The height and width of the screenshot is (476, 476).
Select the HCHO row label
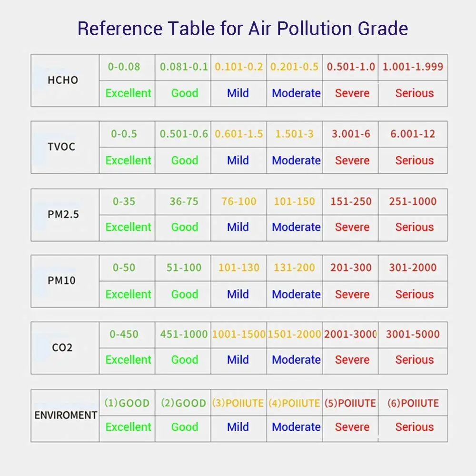click(x=63, y=80)
